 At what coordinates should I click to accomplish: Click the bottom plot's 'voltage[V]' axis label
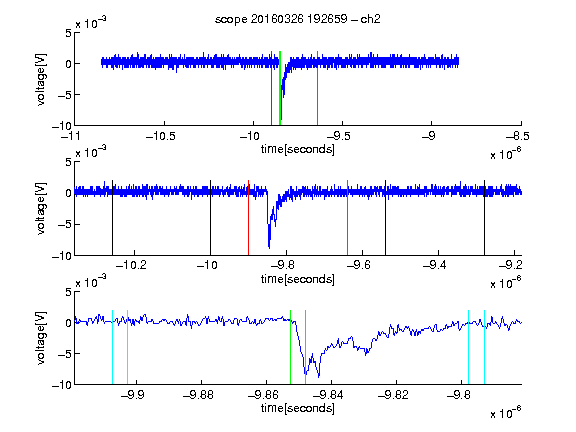pos(41,338)
